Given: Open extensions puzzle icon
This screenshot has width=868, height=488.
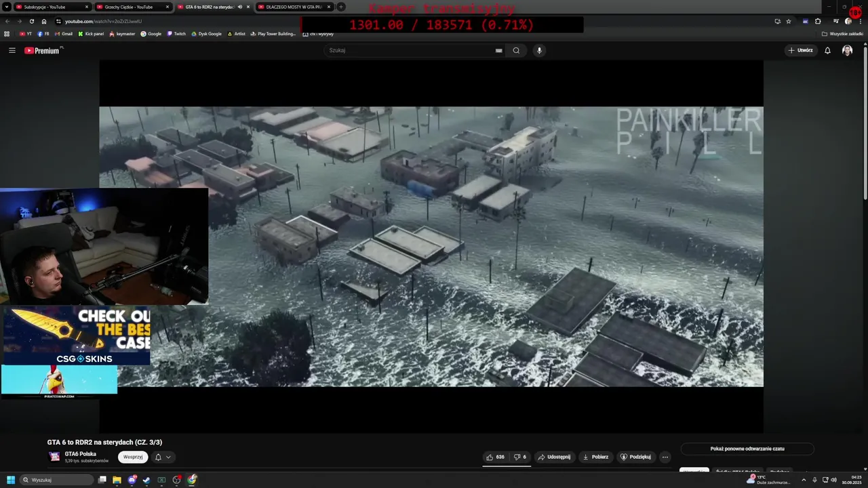Looking at the screenshot, I should point(818,21).
